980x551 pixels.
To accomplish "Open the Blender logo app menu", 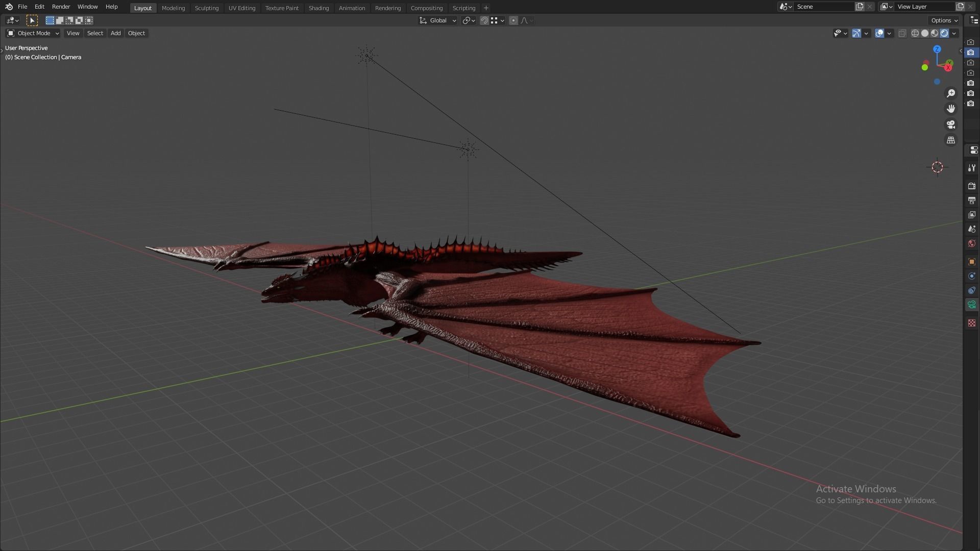I will (9, 7).
